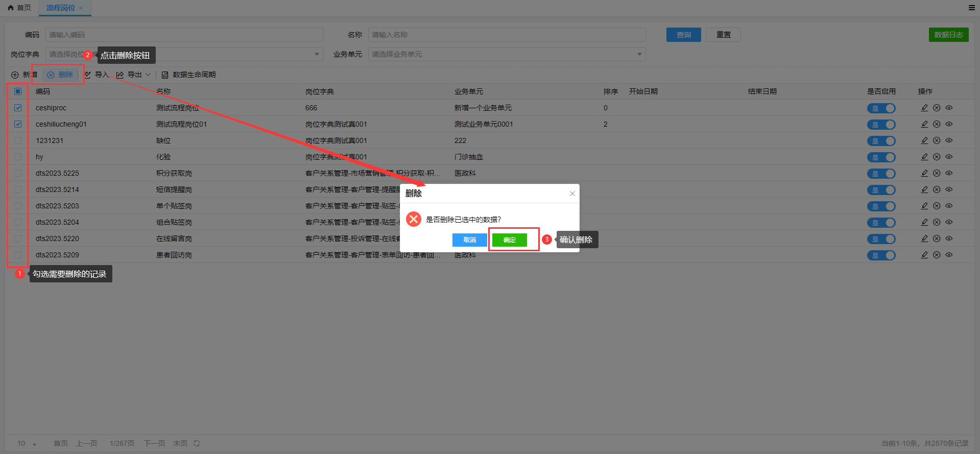
Task: Click the refresh icon in pagination bar
Action: 197,443
